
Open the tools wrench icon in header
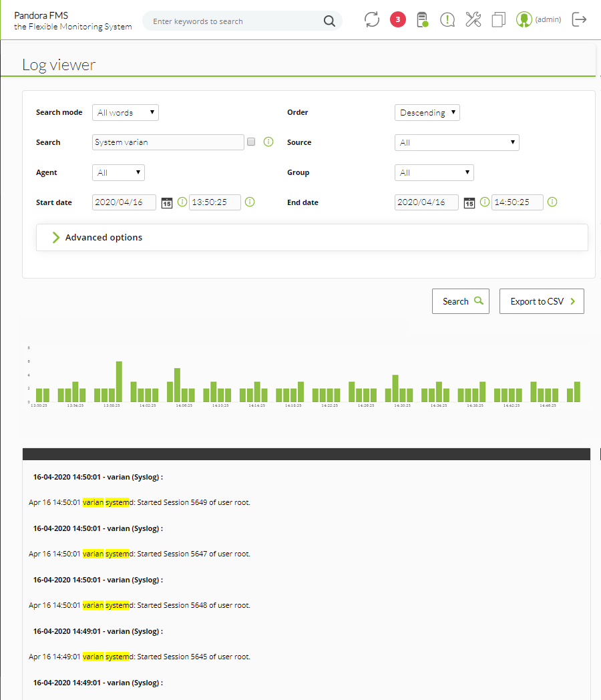[473, 19]
